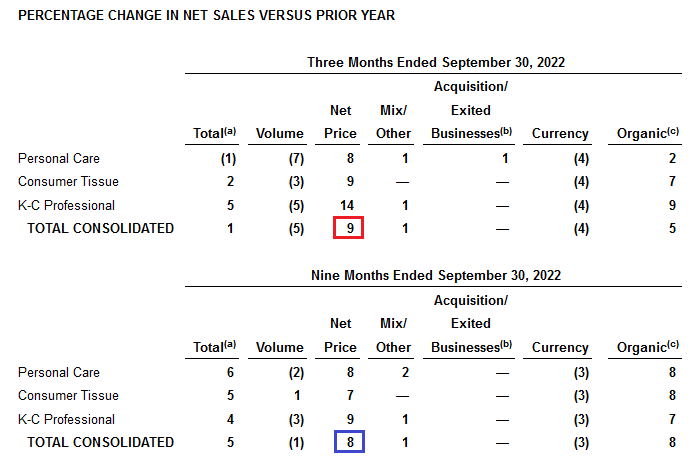The height and width of the screenshot is (457, 700).
Task: Click K-C Professional Net Price value 14
Action: tap(347, 205)
